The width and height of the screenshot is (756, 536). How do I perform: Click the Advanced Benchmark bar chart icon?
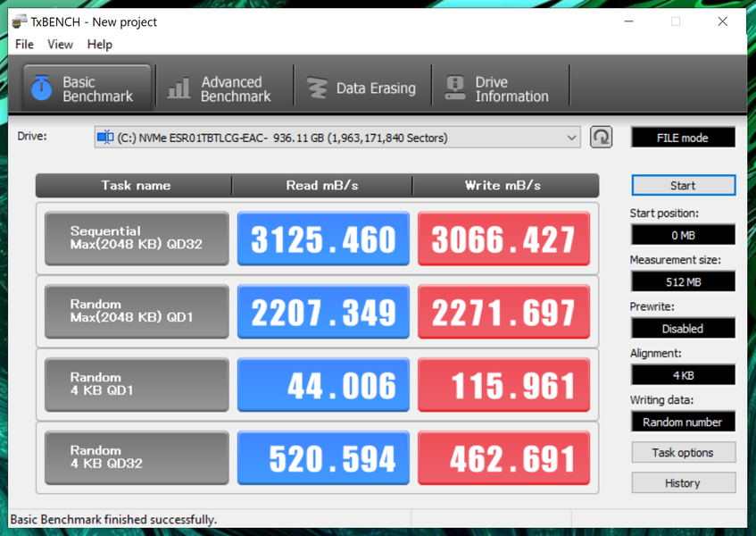(179, 88)
